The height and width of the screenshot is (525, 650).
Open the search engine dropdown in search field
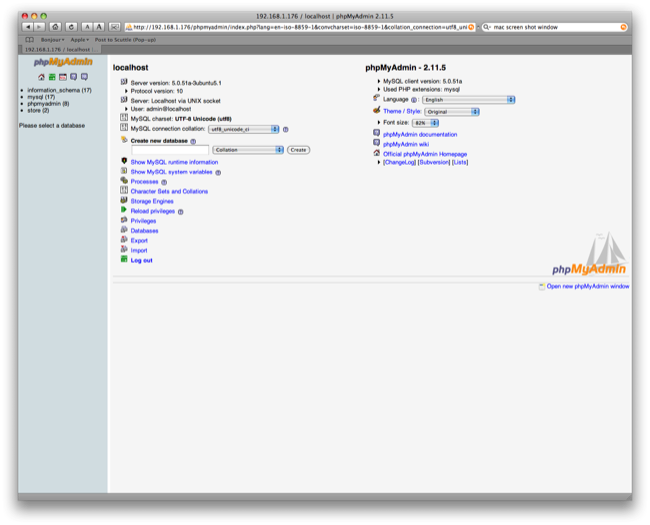(487, 27)
